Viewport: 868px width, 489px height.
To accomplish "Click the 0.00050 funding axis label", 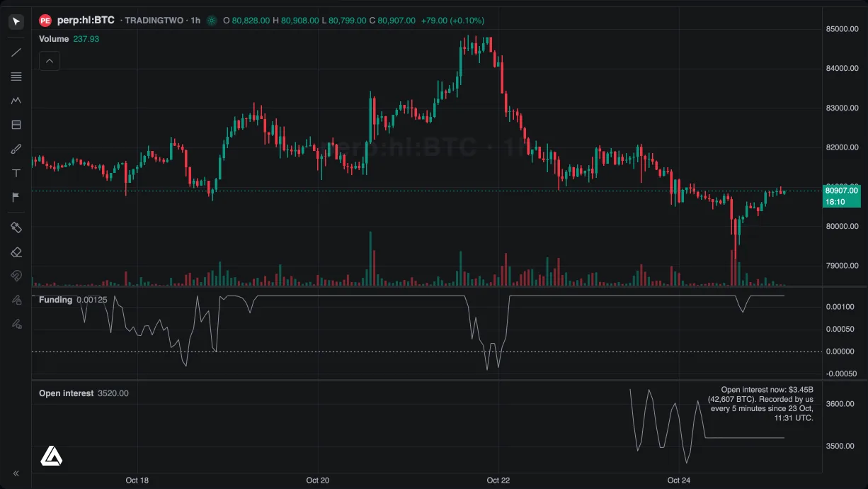I will pyautogui.click(x=841, y=330).
